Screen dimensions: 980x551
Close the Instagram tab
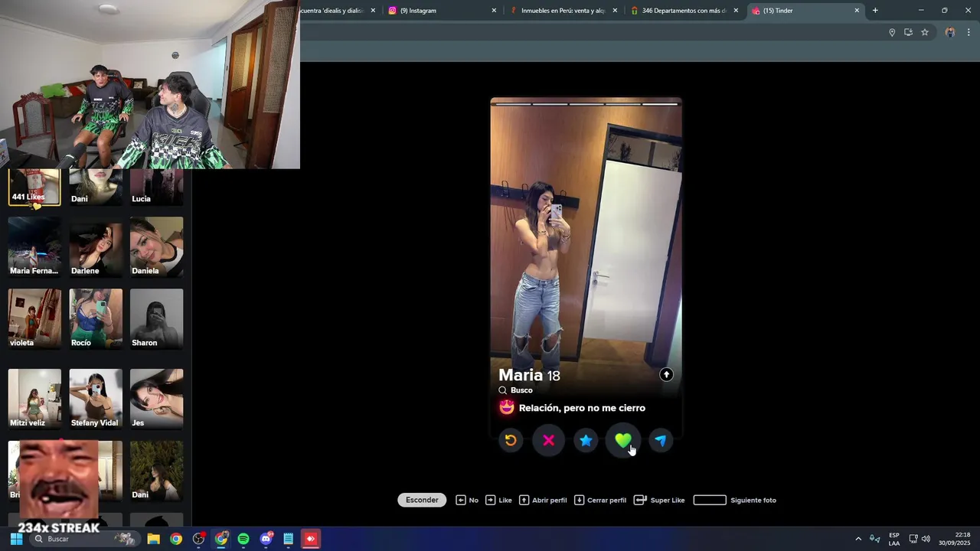pos(494,11)
